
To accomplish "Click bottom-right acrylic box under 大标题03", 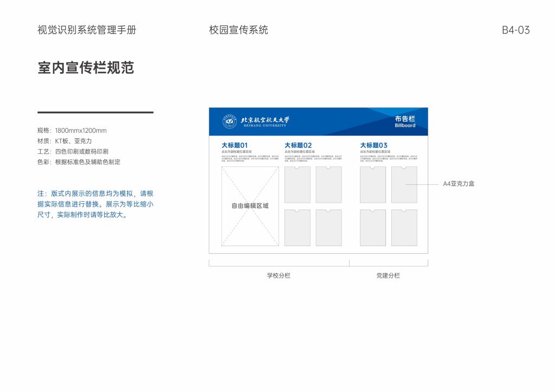I will (404, 228).
